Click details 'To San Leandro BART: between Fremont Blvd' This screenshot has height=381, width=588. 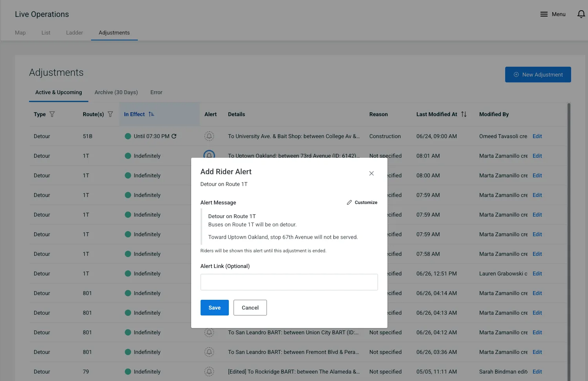[x=294, y=352]
